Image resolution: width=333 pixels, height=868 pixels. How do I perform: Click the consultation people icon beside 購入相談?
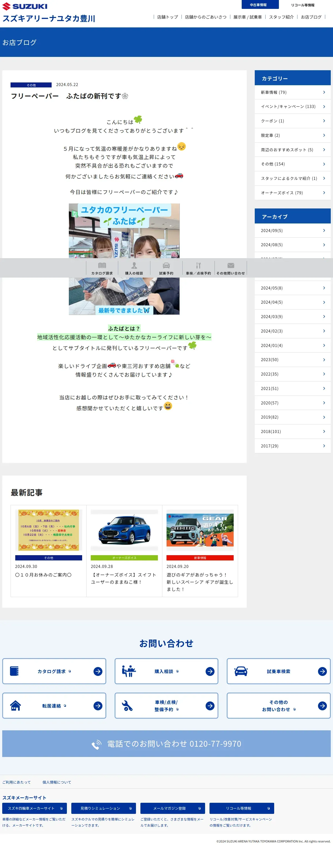(x=128, y=671)
